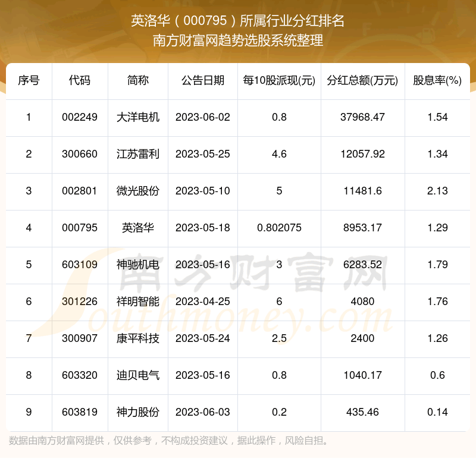
Task: Select the name 江苏雷利
Action: tap(138, 154)
